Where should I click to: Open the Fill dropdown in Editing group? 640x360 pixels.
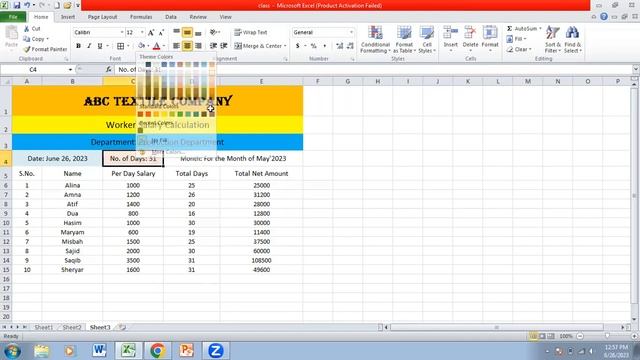[516, 39]
